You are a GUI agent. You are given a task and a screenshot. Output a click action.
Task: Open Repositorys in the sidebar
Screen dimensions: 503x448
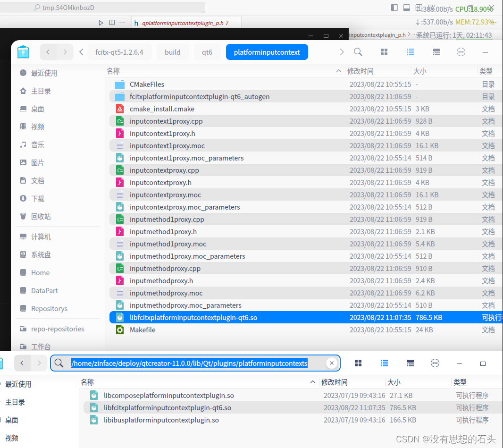49,309
